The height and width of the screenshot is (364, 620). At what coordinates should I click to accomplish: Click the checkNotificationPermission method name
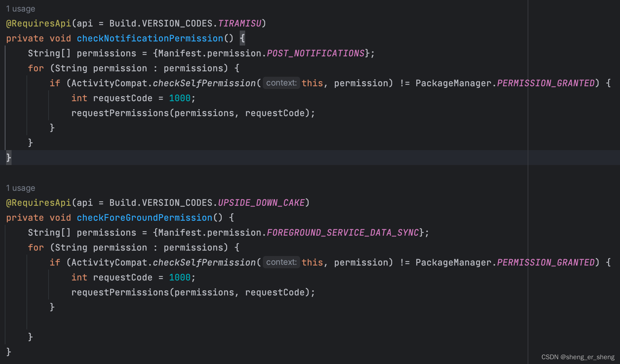(x=150, y=38)
